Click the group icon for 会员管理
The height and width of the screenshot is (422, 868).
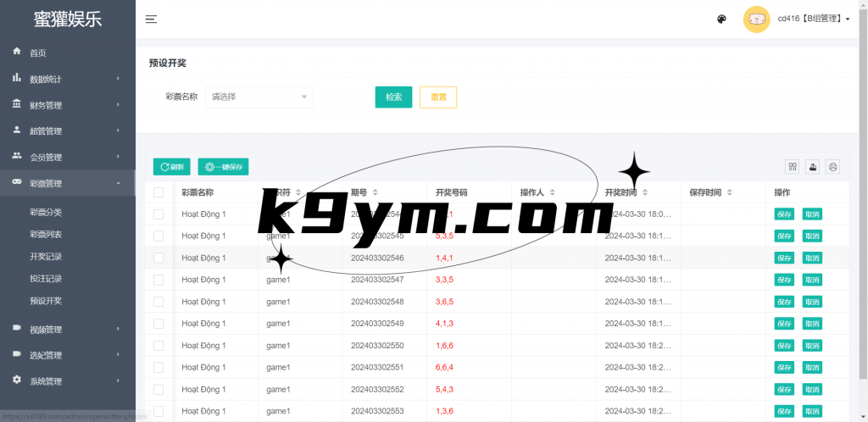[x=17, y=156]
